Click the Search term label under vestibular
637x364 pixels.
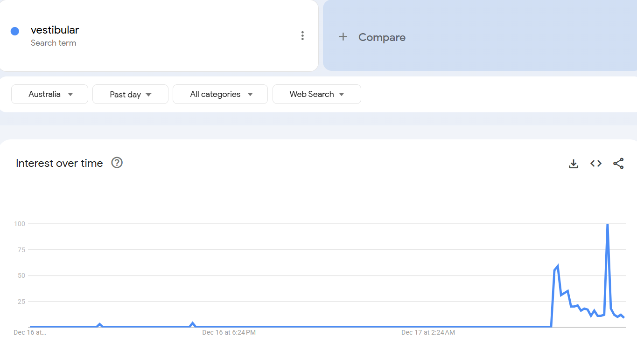point(53,43)
